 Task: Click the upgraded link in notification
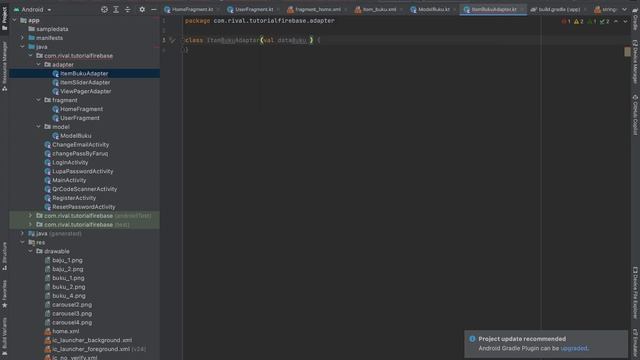point(574,348)
